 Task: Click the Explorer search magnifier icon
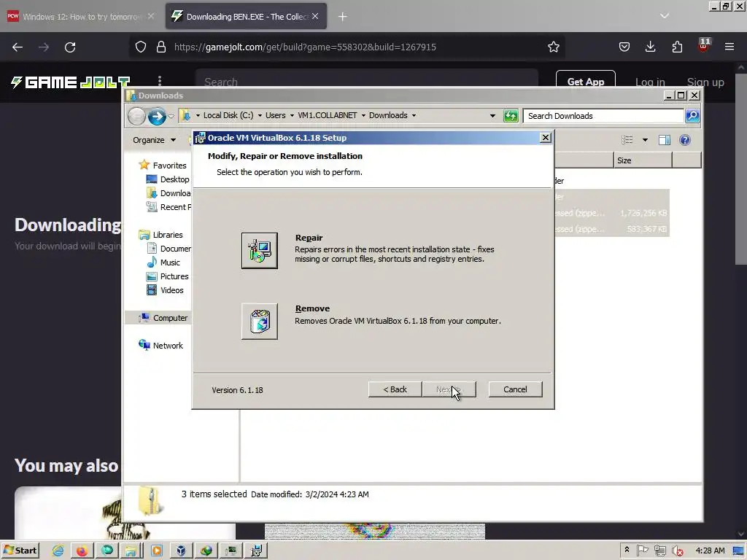(692, 116)
